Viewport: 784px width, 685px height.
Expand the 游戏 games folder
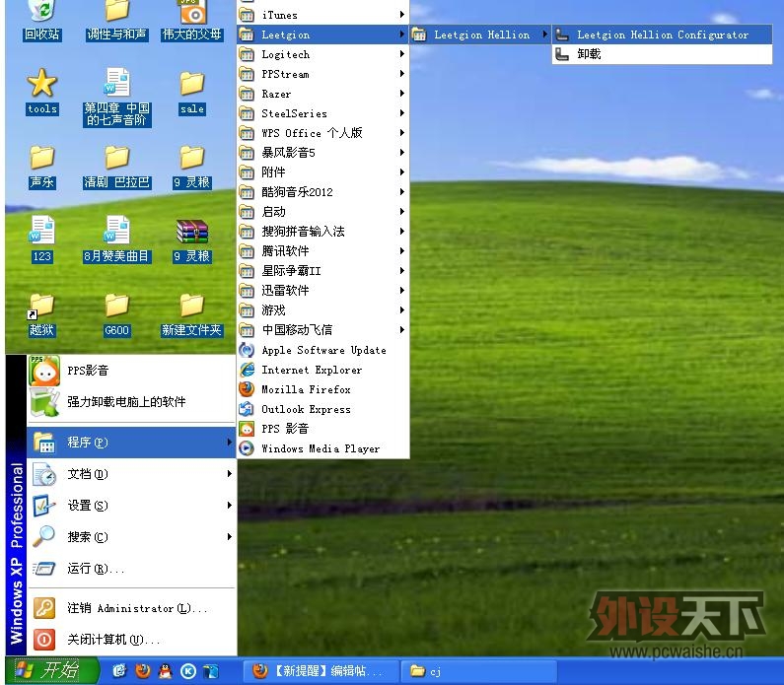[x=323, y=310]
